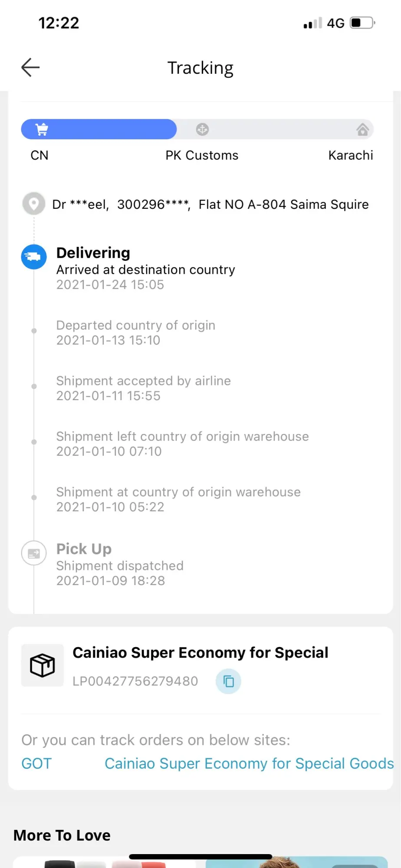
Task: Copy the tracking number LP00427756279480
Action: coord(228,681)
